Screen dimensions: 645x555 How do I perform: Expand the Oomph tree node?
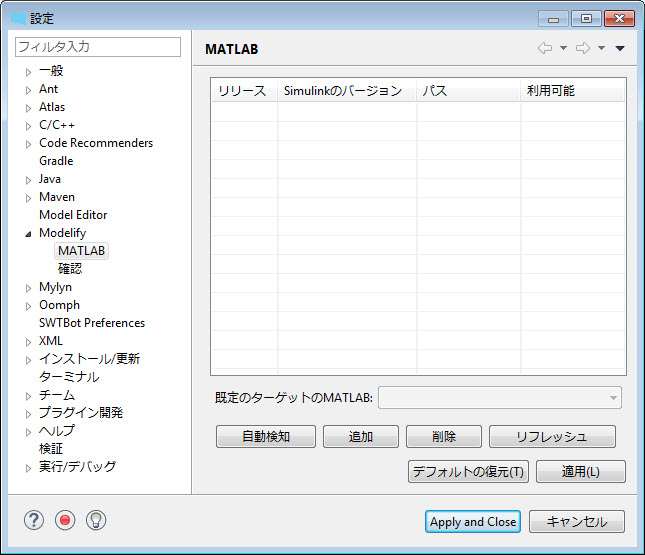pyautogui.click(x=28, y=306)
